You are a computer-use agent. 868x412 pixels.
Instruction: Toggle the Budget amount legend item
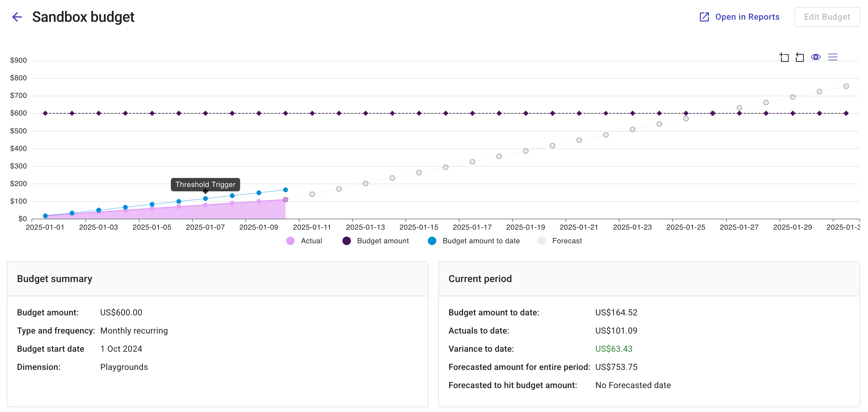(376, 241)
